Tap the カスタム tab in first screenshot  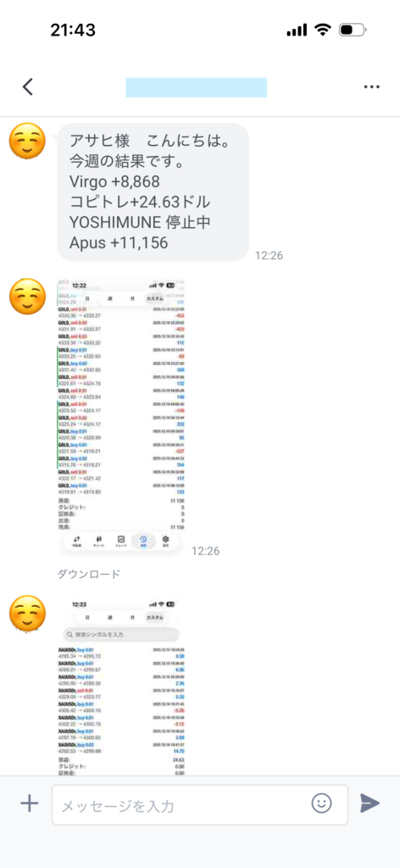(x=154, y=299)
